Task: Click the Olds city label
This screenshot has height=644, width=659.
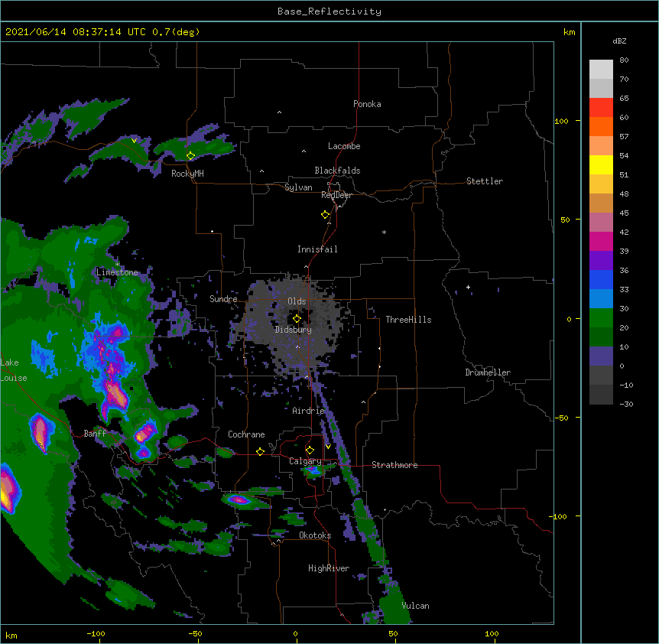Action: pyautogui.click(x=297, y=301)
